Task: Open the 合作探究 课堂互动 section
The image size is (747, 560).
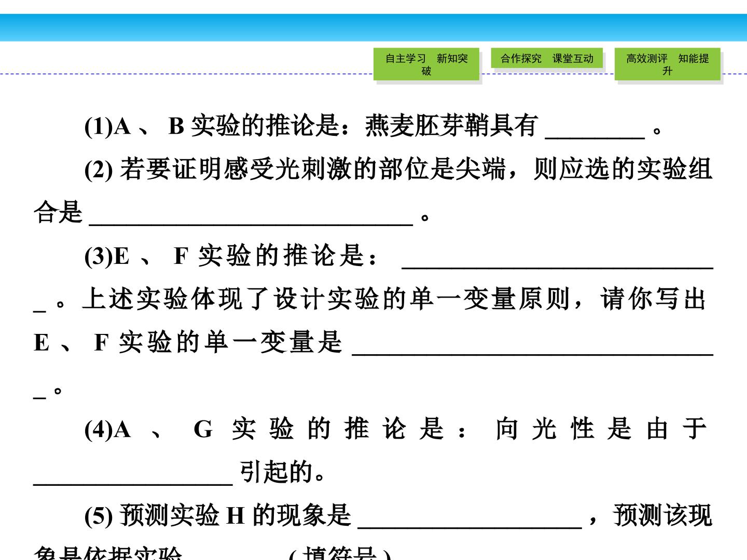Action: 547,59
